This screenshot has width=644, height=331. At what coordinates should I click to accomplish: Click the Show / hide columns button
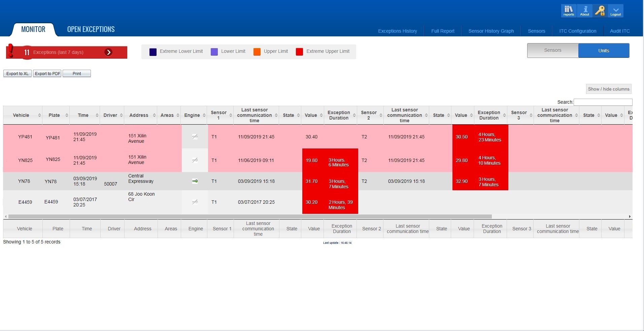click(x=608, y=89)
